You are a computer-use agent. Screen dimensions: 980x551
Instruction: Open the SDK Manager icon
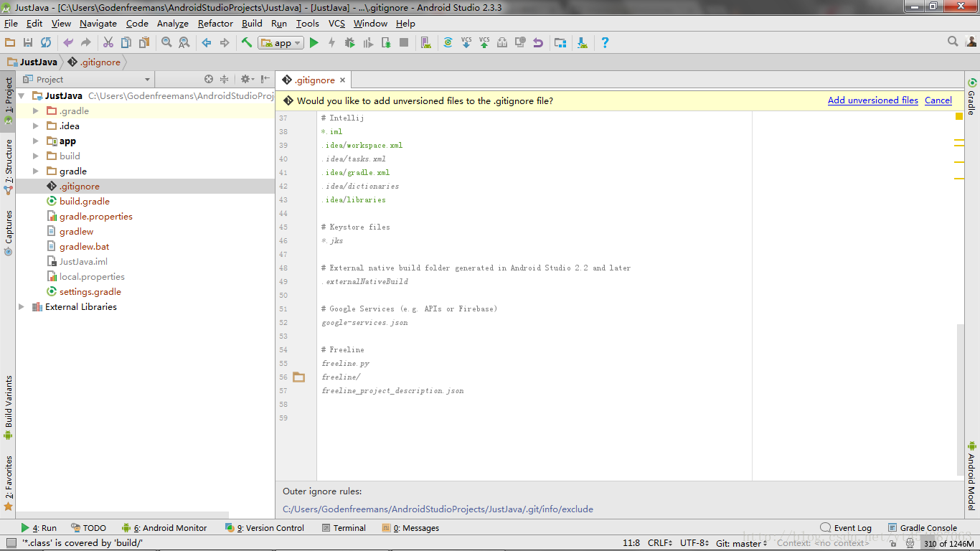tap(582, 43)
